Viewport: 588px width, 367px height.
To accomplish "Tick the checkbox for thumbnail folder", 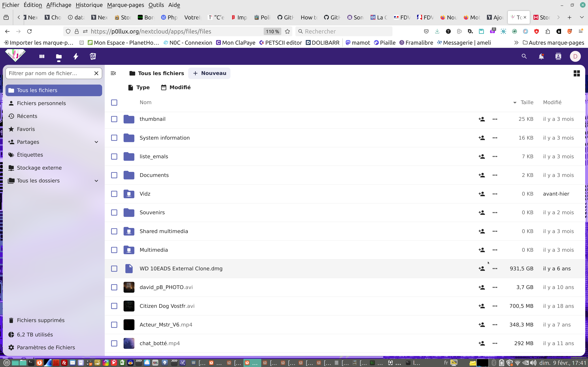I will click(114, 119).
